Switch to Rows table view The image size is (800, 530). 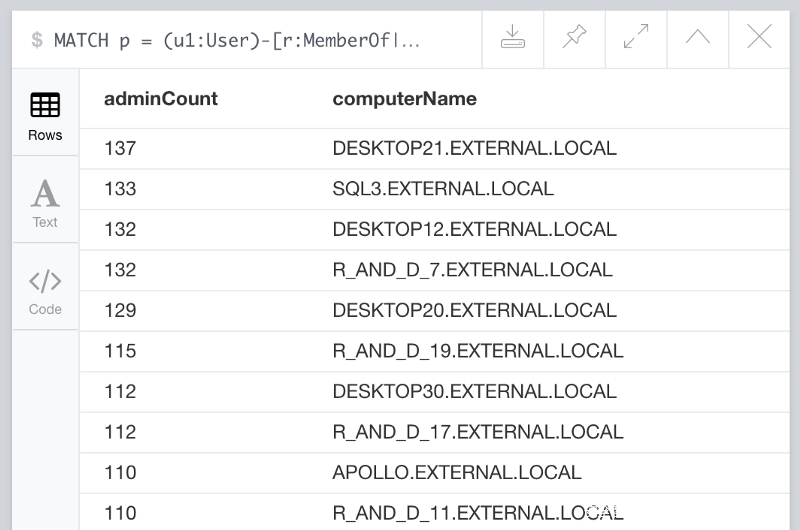tap(45, 115)
